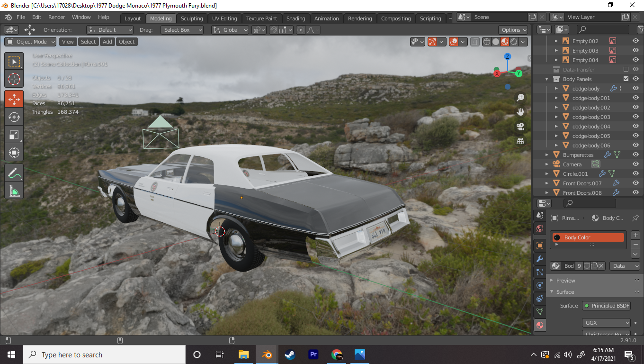644x364 pixels.
Task: Open the Object Mode dropdown
Action: click(x=30, y=42)
